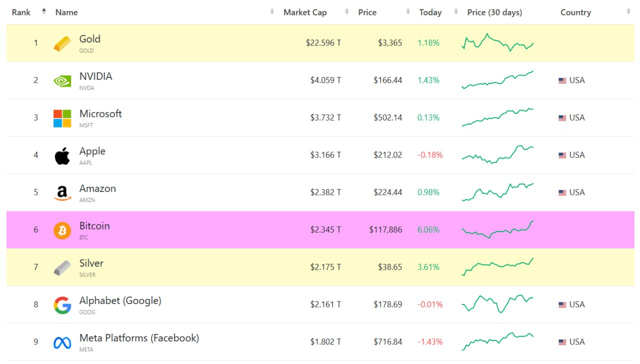Click the Price column header label
640x364 pixels.
[367, 12]
